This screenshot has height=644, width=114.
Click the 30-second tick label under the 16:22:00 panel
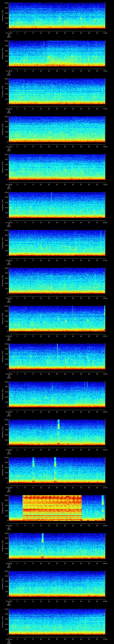click(57, 336)
